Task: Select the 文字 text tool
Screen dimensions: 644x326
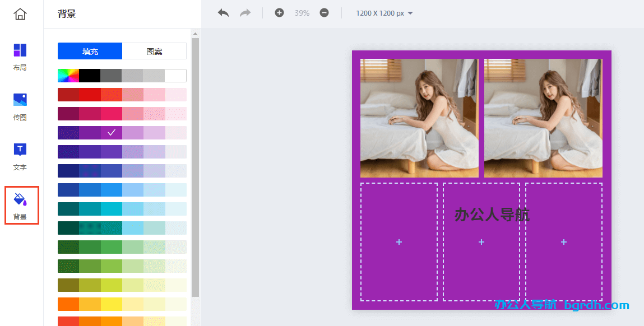Action: (x=20, y=156)
